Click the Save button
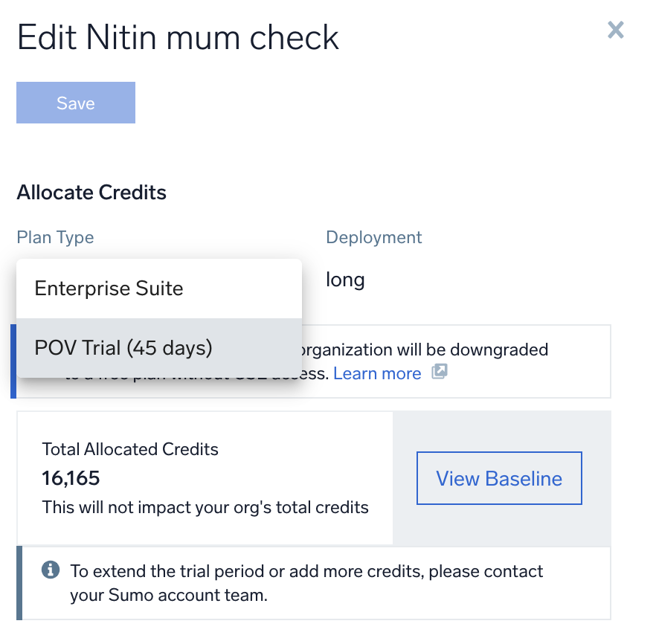This screenshot has width=656, height=644. [76, 103]
